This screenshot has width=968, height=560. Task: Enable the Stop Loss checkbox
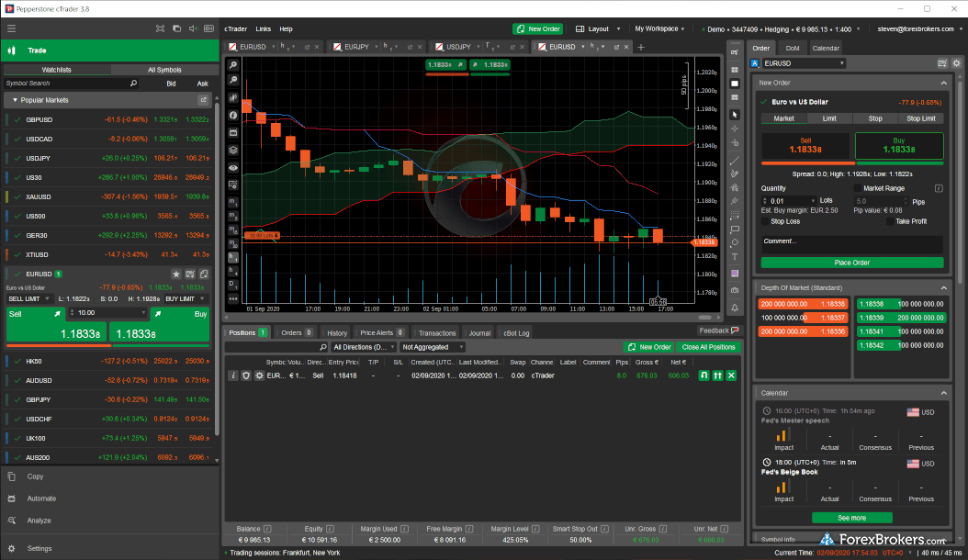[765, 221]
